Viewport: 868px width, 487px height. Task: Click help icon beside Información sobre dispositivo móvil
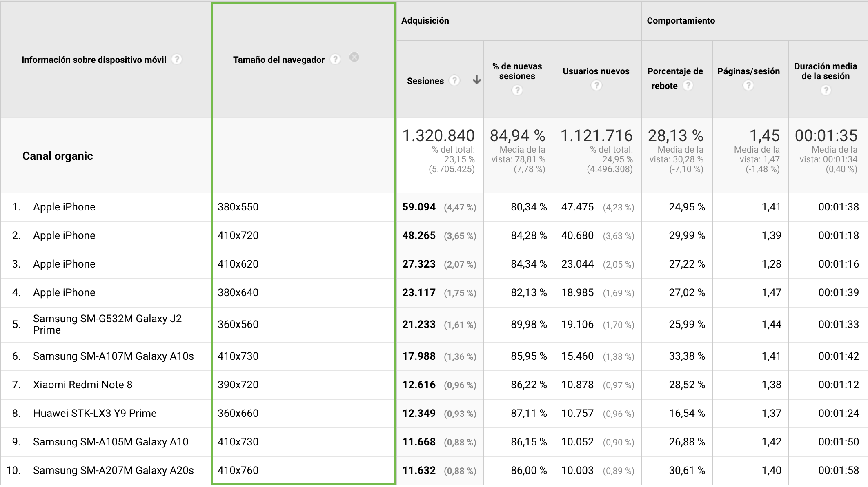click(177, 60)
